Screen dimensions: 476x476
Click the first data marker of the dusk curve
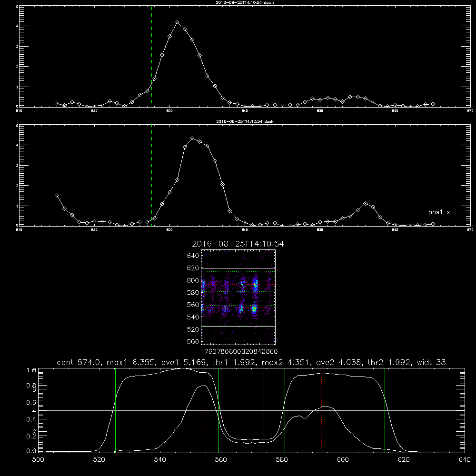coord(57,196)
